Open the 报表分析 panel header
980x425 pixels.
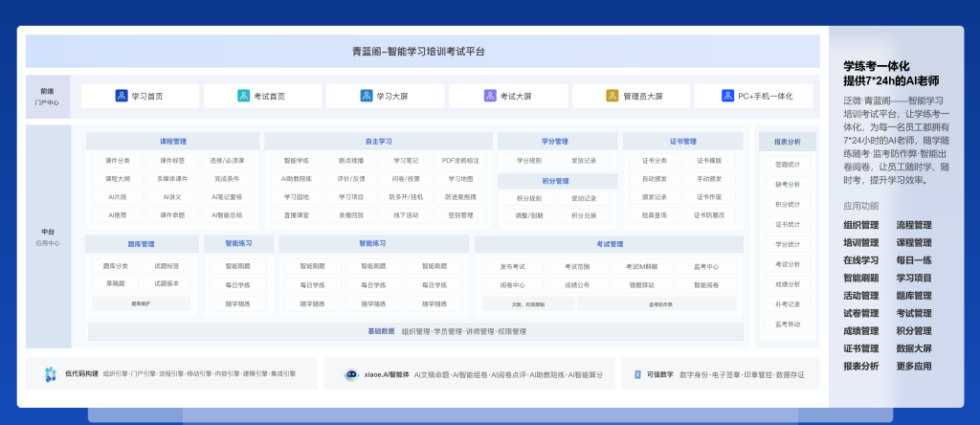tap(787, 142)
